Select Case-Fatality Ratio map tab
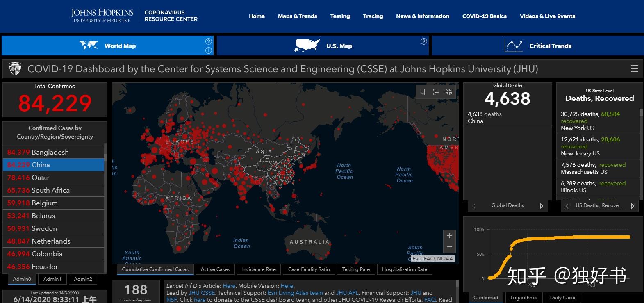The width and height of the screenshot is (644, 303). [309, 269]
